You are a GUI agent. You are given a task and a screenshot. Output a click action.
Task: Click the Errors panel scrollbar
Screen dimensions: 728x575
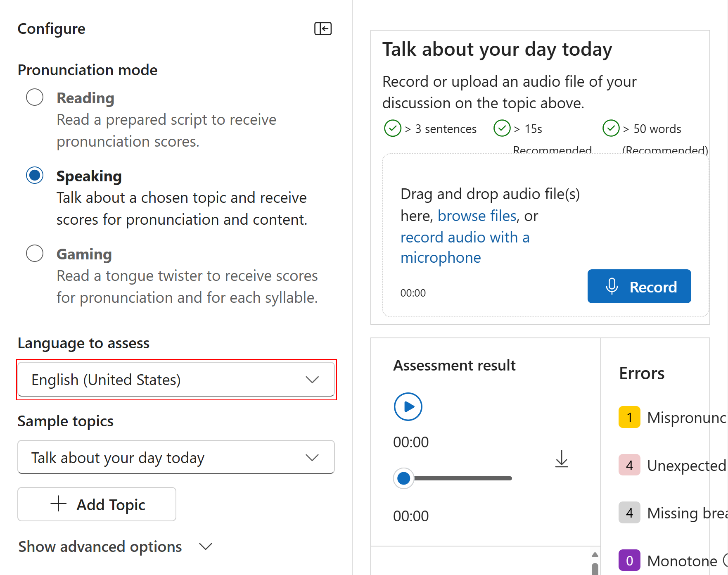tap(595, 562)
